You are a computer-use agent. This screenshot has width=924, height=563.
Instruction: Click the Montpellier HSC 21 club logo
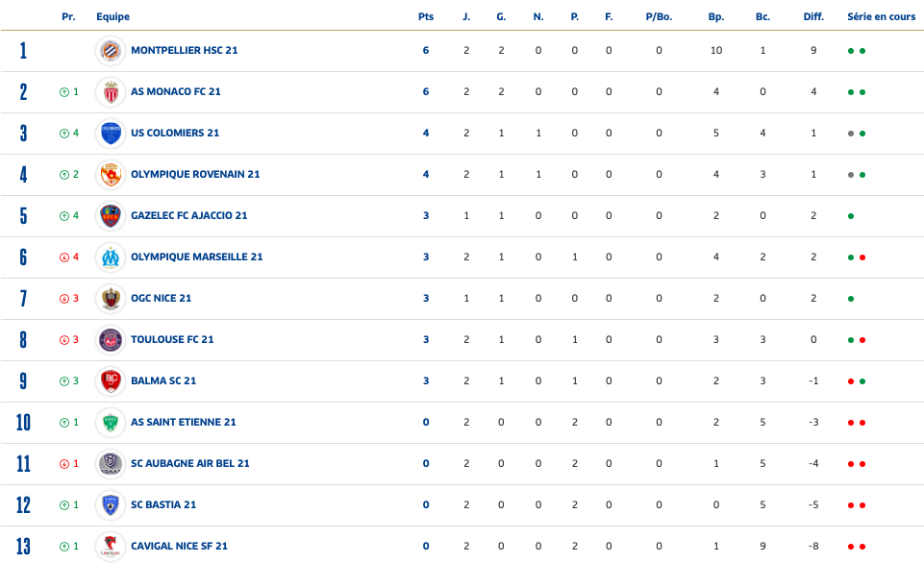point(111,51)
